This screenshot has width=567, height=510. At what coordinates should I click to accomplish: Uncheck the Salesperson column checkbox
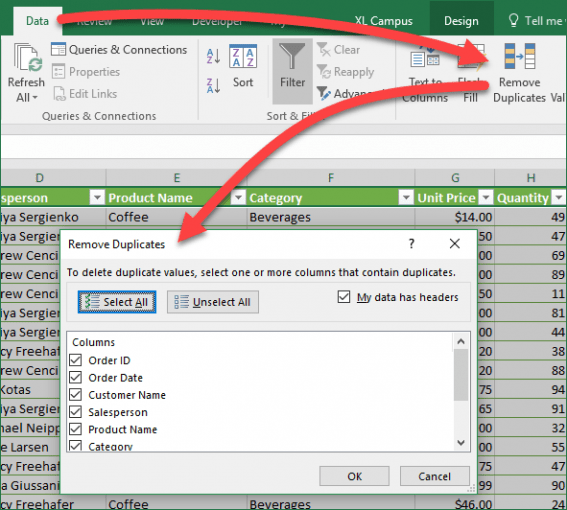click(76, 412)
